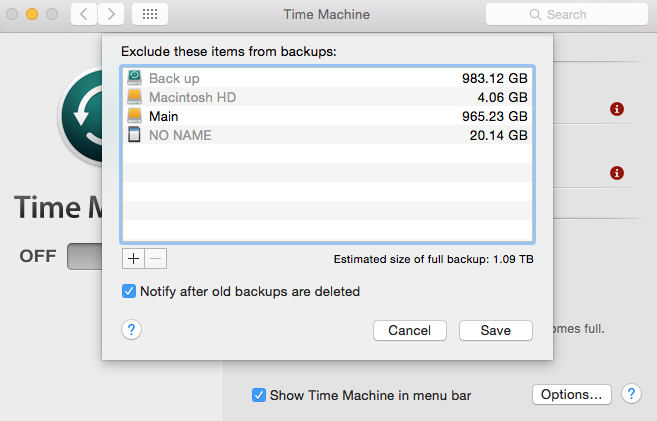Minimize window with the yellow button
657x421 pixels.
coord(32,14)
